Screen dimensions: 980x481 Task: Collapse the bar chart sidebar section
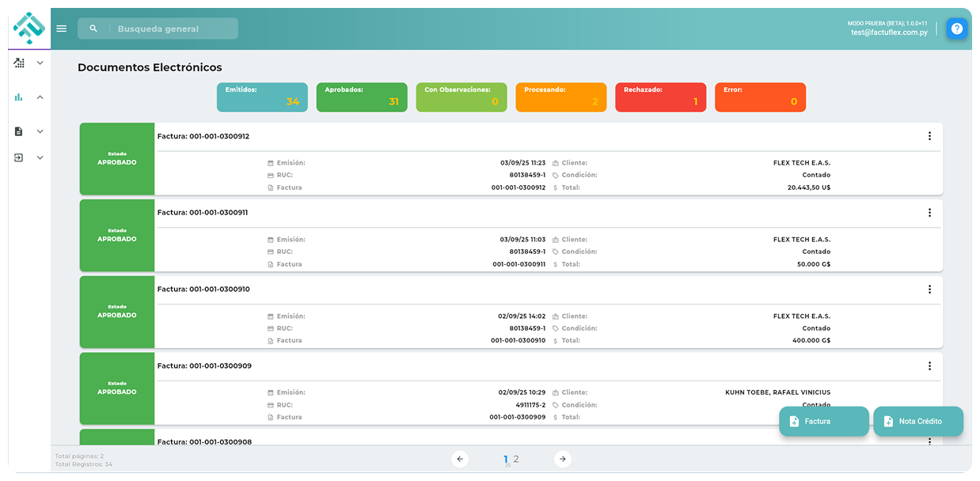pyautogui.click(x=40, y=97)
